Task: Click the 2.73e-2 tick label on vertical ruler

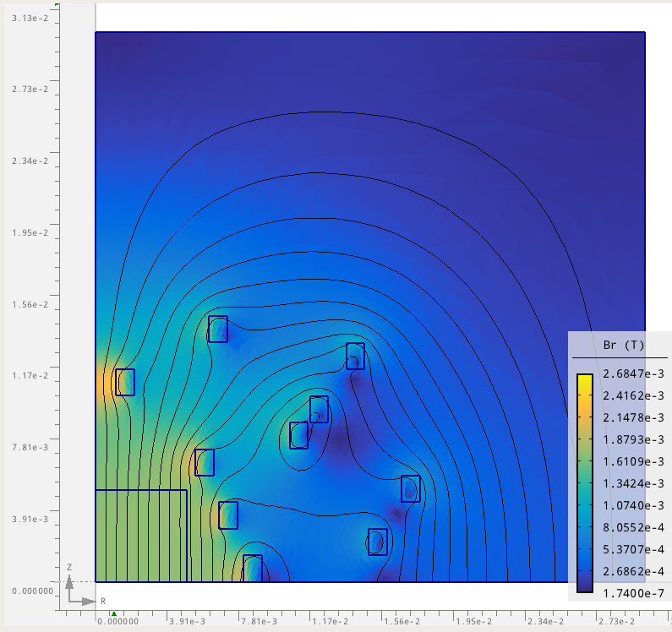Action: [30, 89]
